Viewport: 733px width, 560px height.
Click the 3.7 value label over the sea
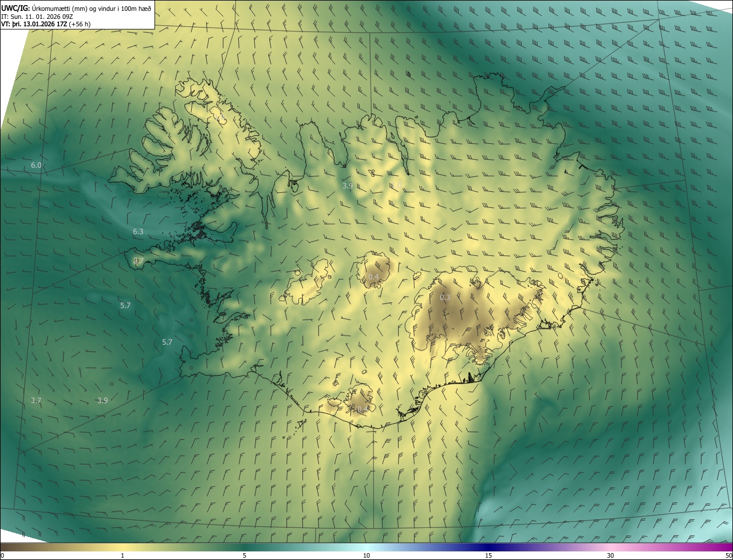(x=36, y=400)
